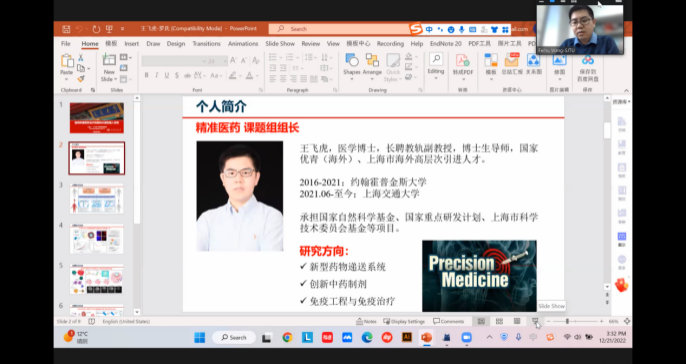The width and height of the screenshot is (687, 364).
Task: Toggle Italic formatting button
Action: click(x=156, y=75)
